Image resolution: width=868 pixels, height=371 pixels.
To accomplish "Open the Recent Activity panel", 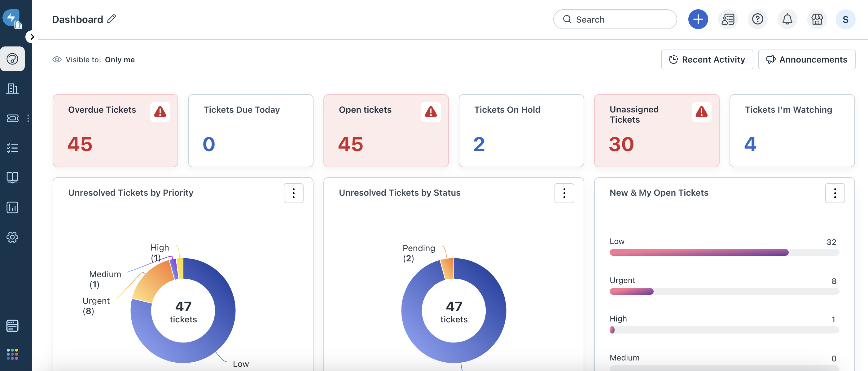I will tap(707, 60).
